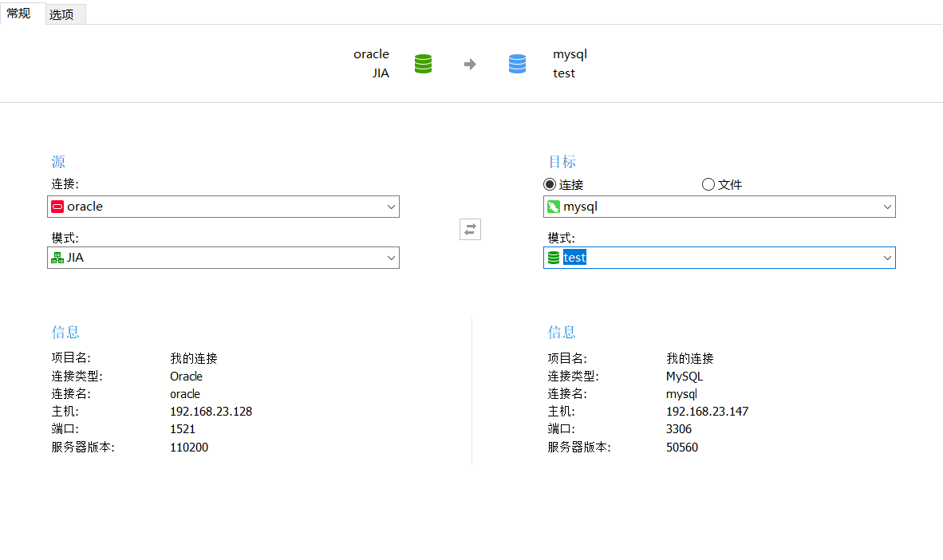Click the source 项目名 value 我的连接
This screenshot has height=560, width=943.
[194, 358]
